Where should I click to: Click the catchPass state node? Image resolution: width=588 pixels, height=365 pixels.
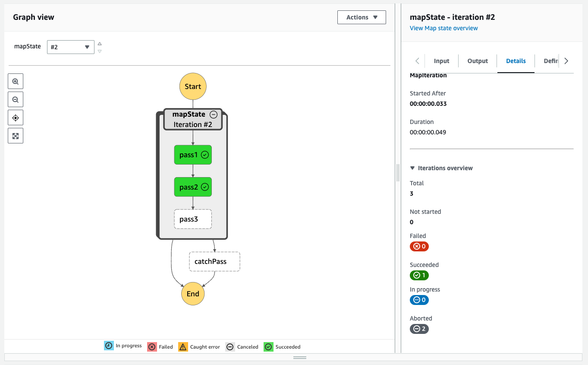pyautogui.click(x=214, y=261)
